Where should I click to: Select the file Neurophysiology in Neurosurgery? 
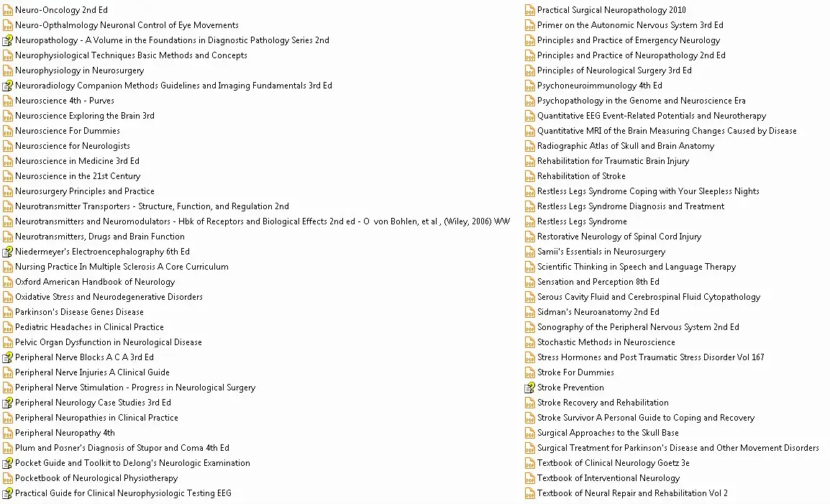pyautogui.click(x=79, y=70)
